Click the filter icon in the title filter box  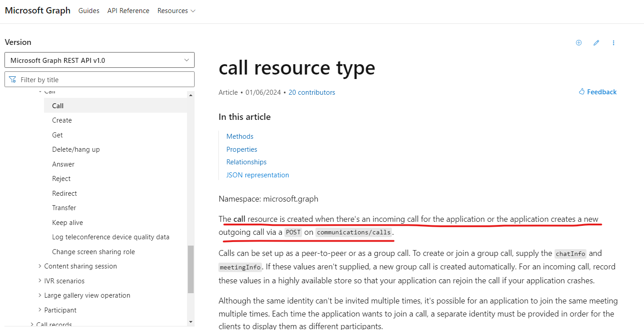point(13,79)
